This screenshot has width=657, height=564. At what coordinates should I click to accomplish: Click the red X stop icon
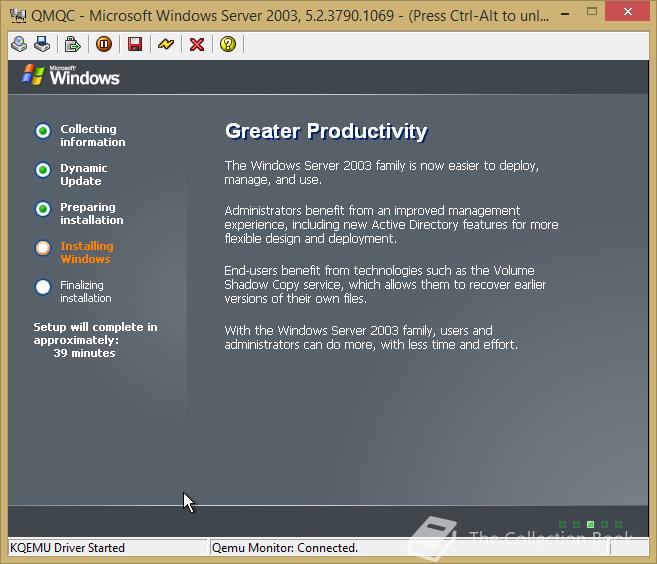pos(197,44)
